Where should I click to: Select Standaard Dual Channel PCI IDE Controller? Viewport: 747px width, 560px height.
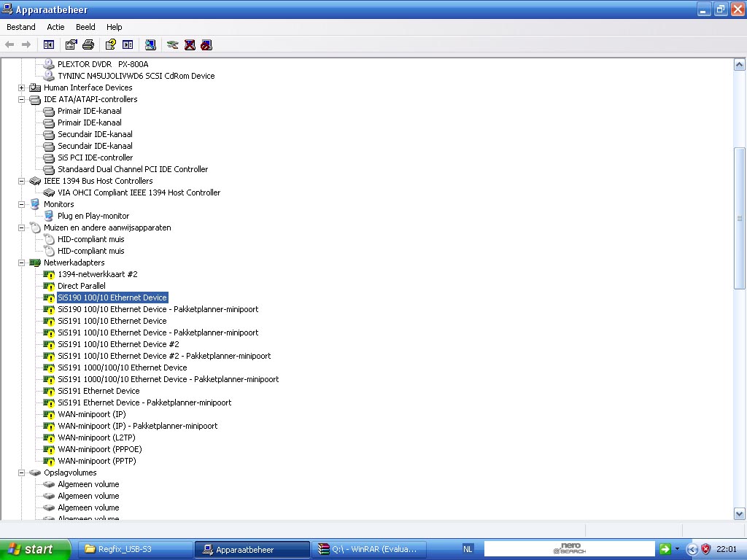tap(133, 169)
